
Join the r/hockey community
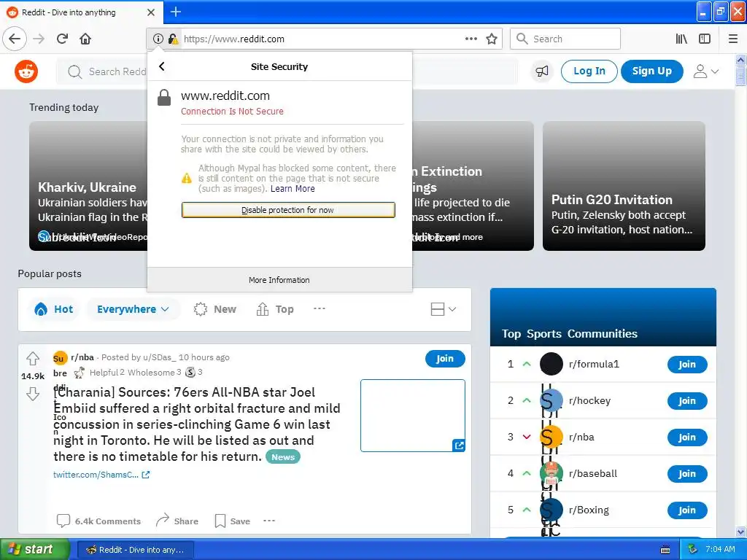[x=687, y=401]
